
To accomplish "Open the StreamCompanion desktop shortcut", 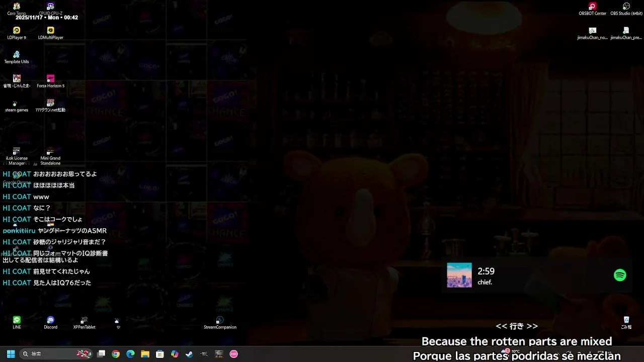I will pos(220,323).
